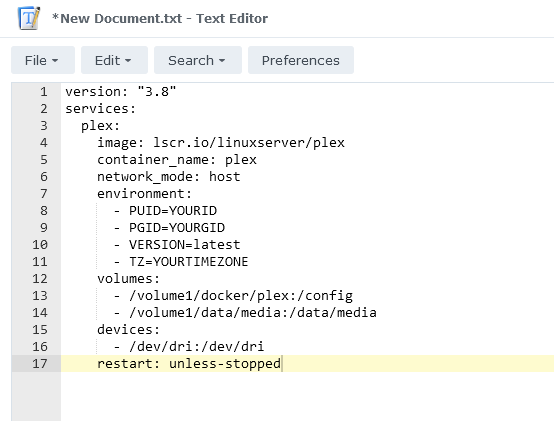Open the File dropdown menu

coord(43,60)
